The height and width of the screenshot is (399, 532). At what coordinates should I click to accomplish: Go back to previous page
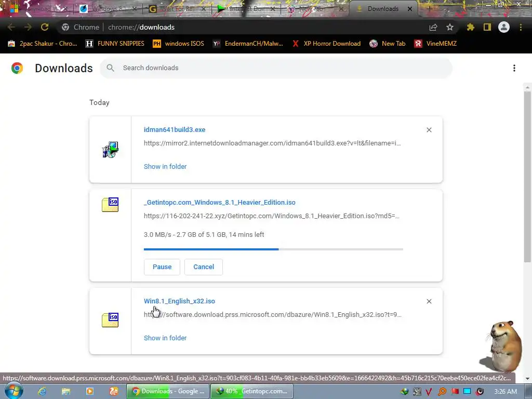[11, 27]
